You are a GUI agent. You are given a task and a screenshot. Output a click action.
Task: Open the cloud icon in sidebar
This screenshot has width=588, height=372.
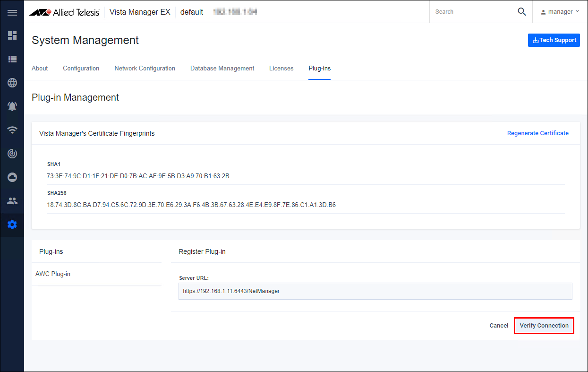click(12, 177)
